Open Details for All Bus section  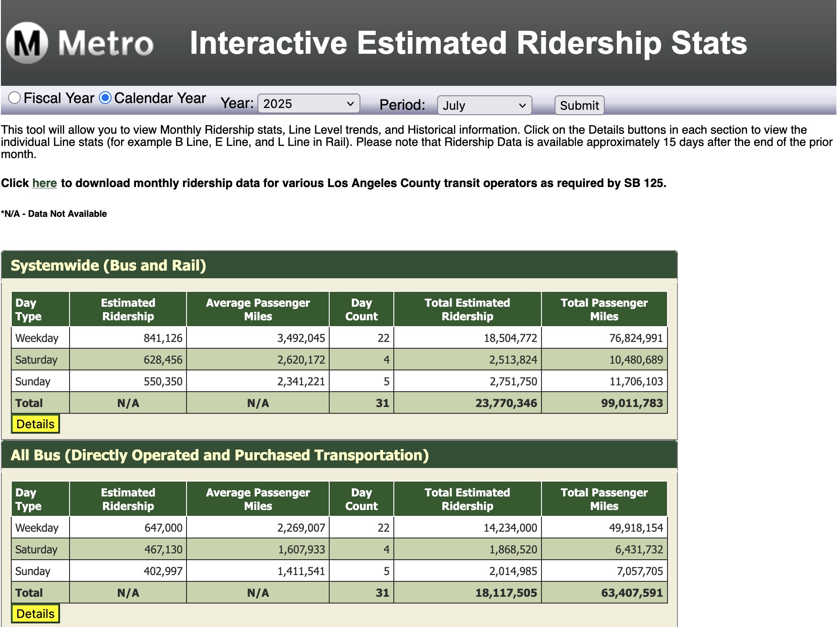tap(35, 613)
